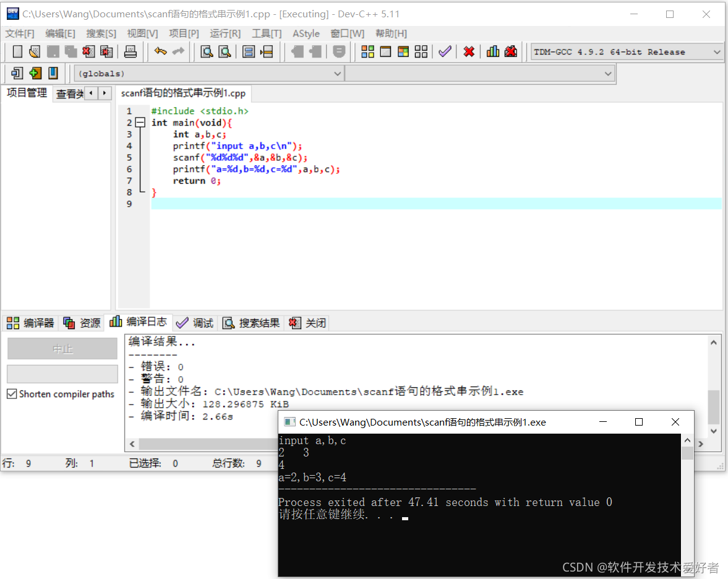The height and width of the screenshot is (579, 728).
Task: Open the 窗口[W] menu
Action: [347, 33]
